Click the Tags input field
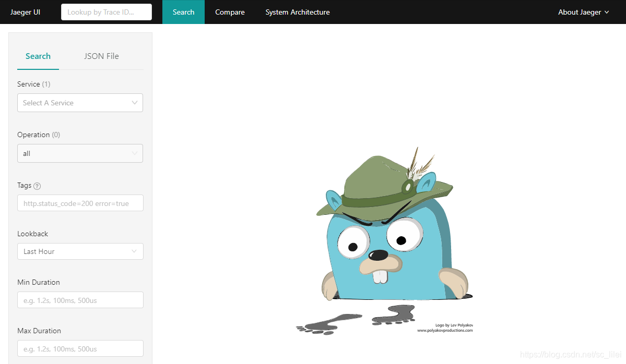626x364 pixels. [x=80, y=203]
